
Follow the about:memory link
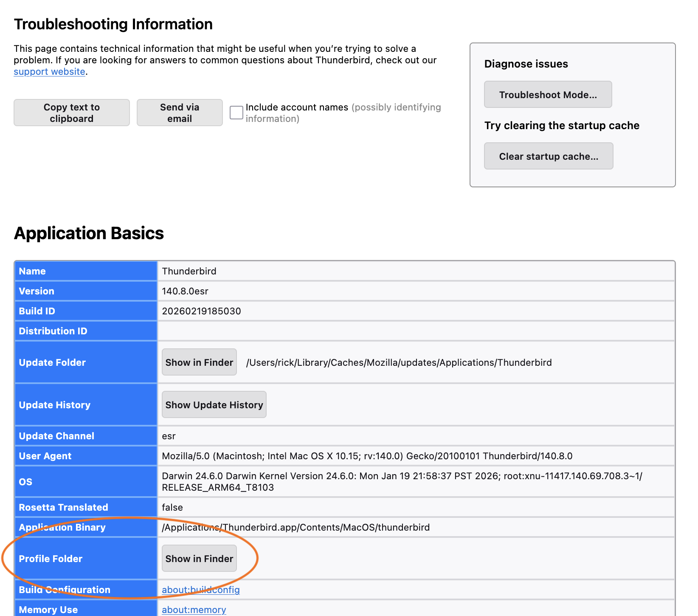[194, 610]
